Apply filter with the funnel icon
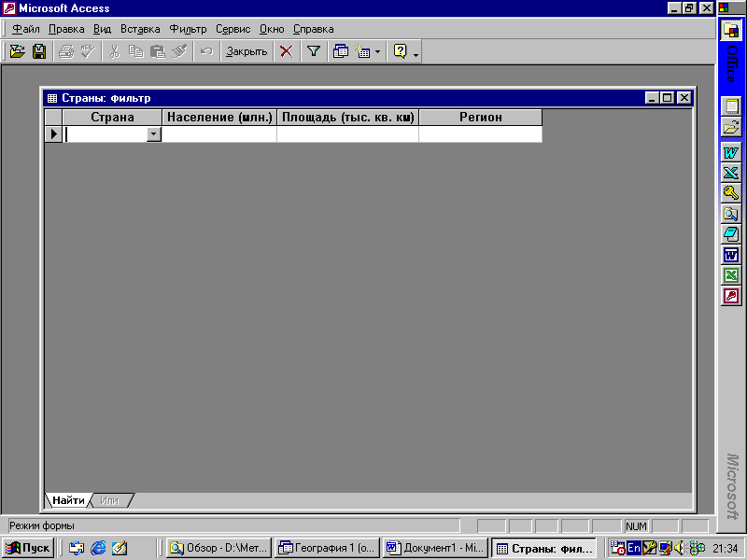Image resolution: width=747 pixels, height=560 pixels. (x=314, y=51)
